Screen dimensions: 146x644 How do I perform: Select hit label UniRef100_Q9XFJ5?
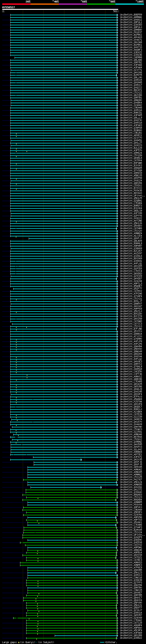coord(131,464)
